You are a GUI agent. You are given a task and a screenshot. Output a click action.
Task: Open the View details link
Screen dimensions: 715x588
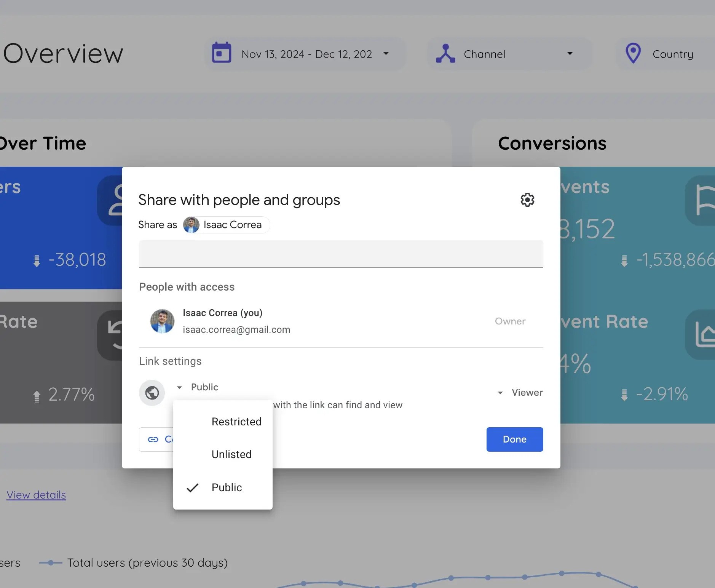point(36,495)
